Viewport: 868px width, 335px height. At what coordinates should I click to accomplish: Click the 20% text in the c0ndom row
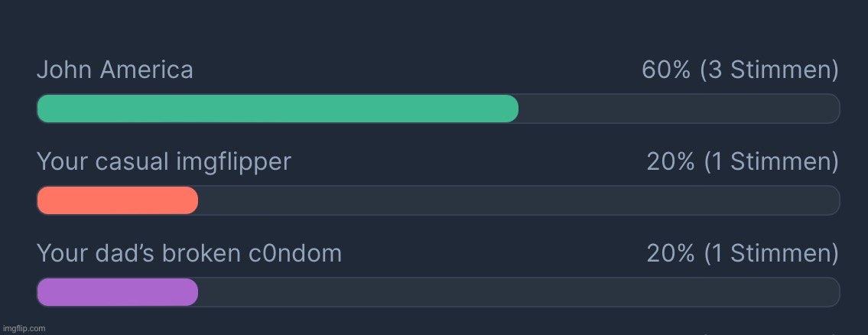pos(670,253)
